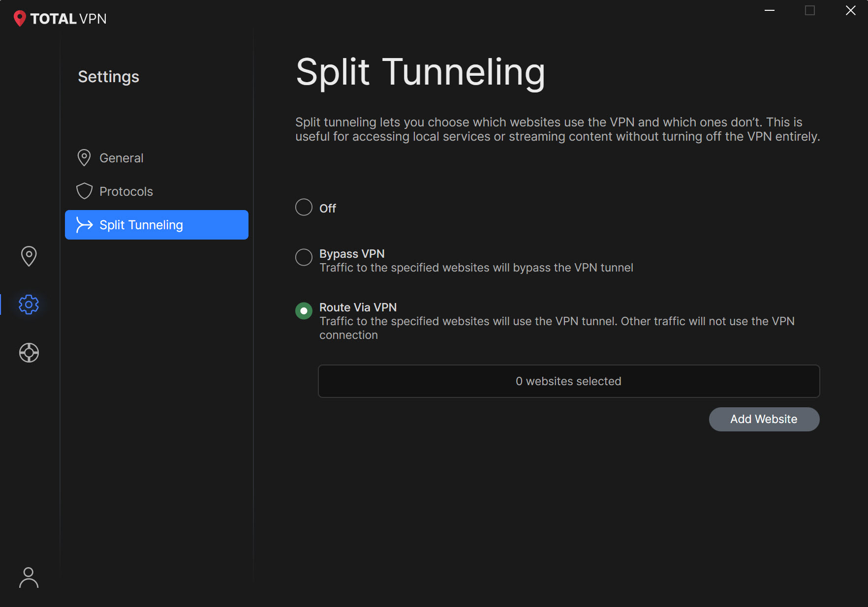Click the 0 websites selected box
868x607 pixels.
coord(569,381)
